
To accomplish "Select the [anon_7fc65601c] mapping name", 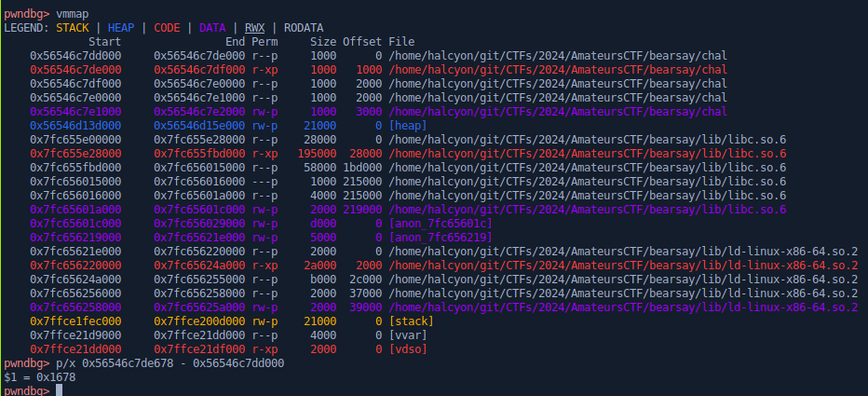I will 439,224.
